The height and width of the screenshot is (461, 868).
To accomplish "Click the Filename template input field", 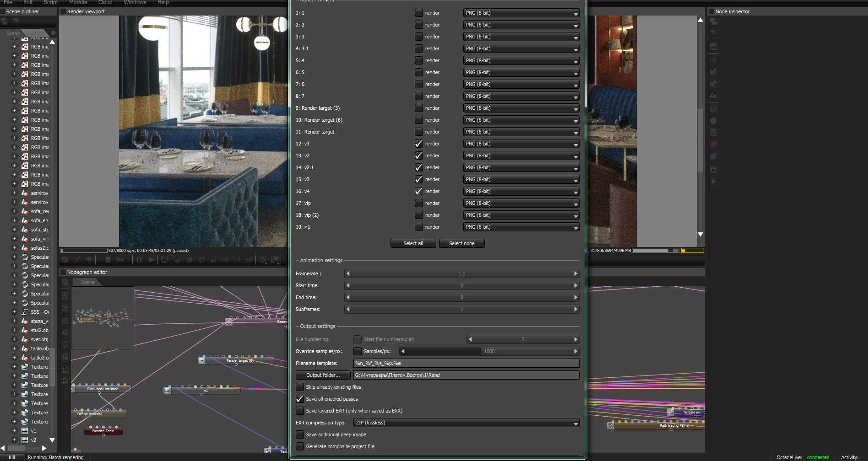I will coord(466,363).
